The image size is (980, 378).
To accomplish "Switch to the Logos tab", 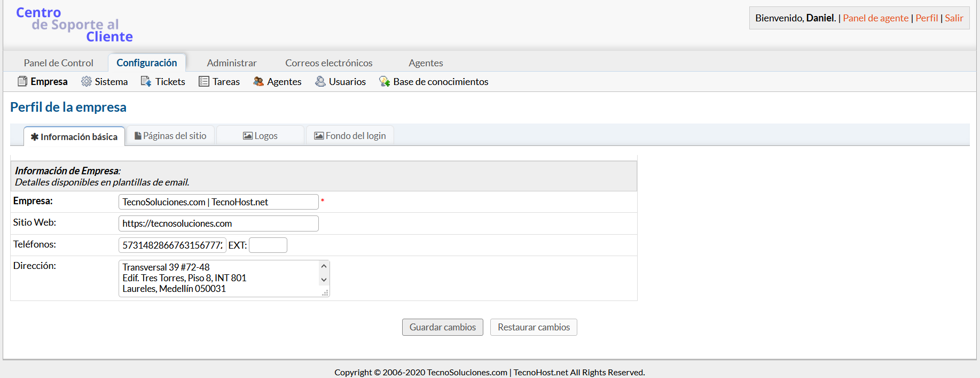I will (x=260, y=136).
